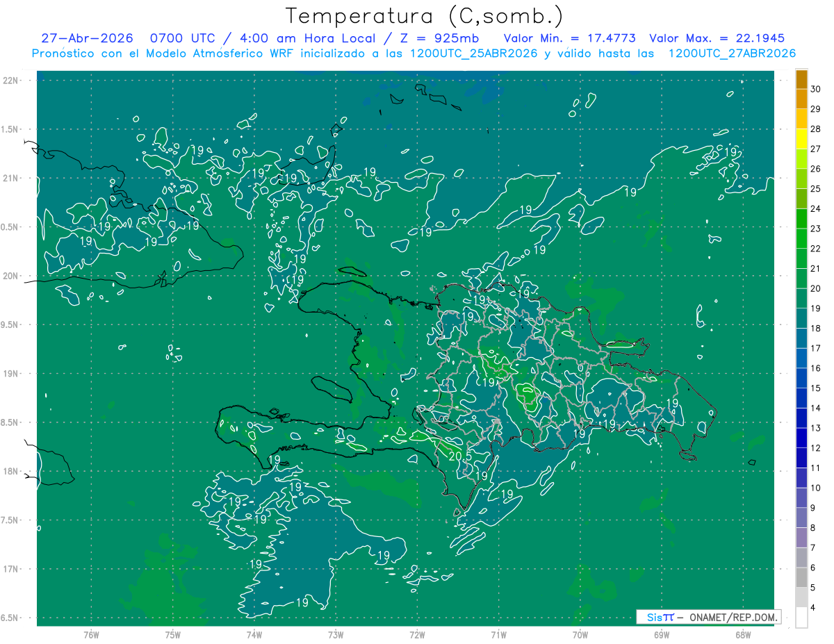The image size is (834, 644).
Task: Select the white 4 degree legend swatch
Action: point(801,618)
